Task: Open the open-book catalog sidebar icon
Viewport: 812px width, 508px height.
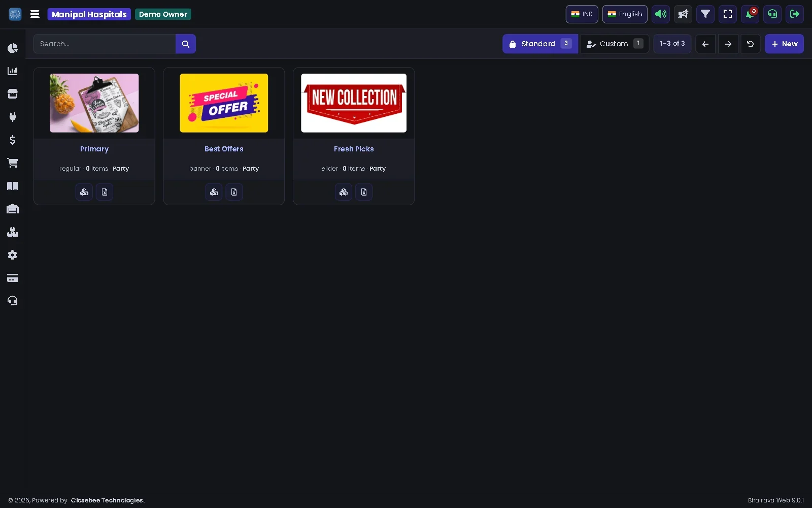Action: pyautogui.click(x=13, y=186)
